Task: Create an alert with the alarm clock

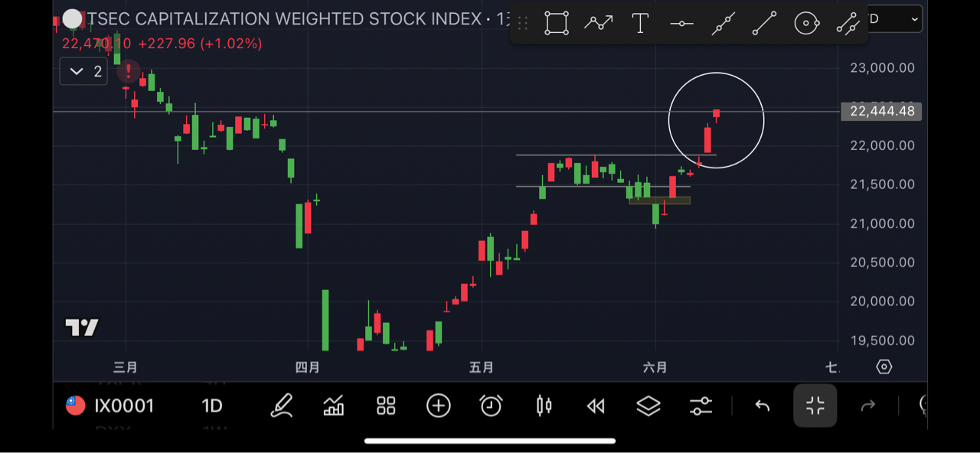Action: [x=491, y=406]
